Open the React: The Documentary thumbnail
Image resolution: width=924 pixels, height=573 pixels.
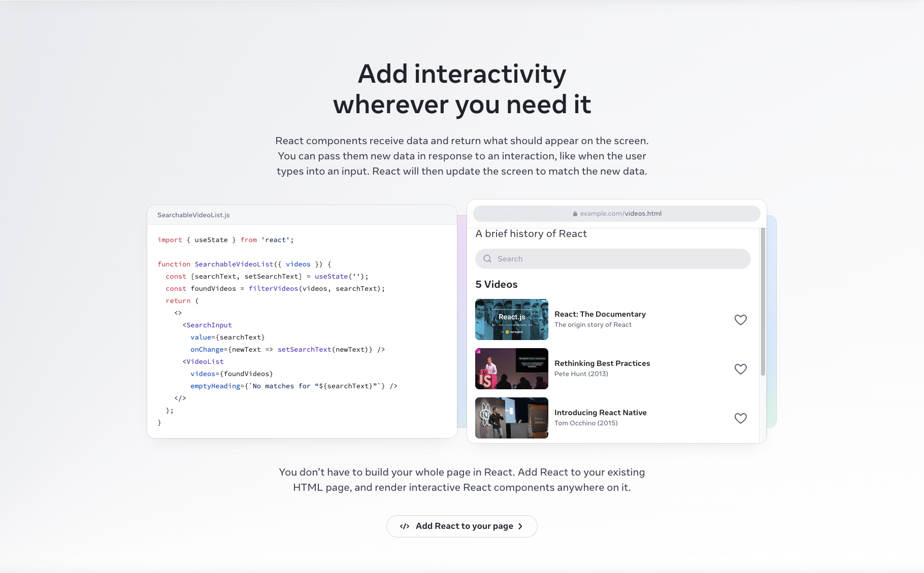click(512, 319)
